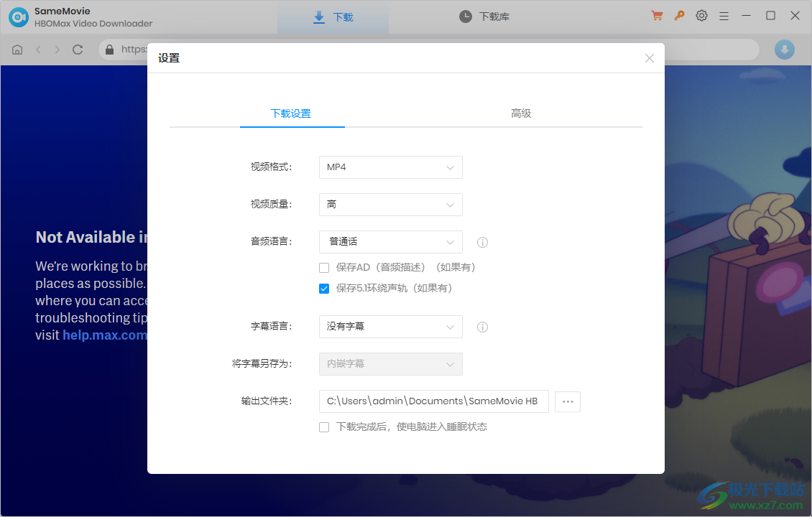Open the shopping cart purchase icon
Screen dimensions: 812x517
point(658,16)
